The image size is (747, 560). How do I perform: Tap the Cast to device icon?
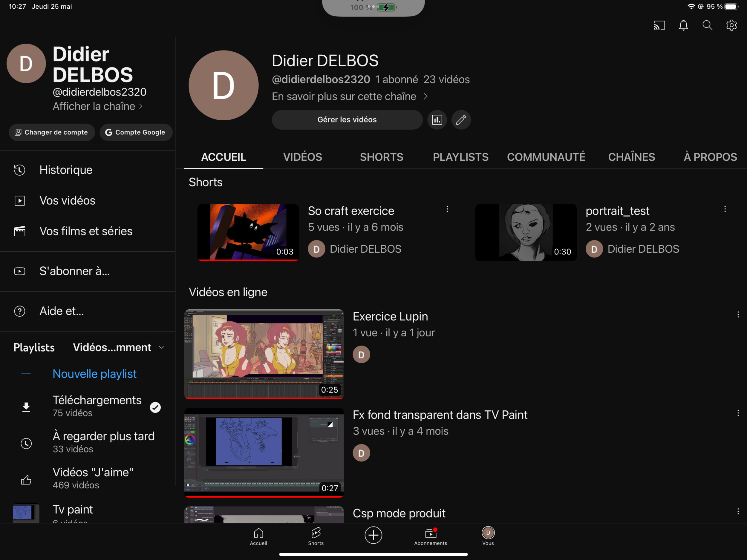659,25
